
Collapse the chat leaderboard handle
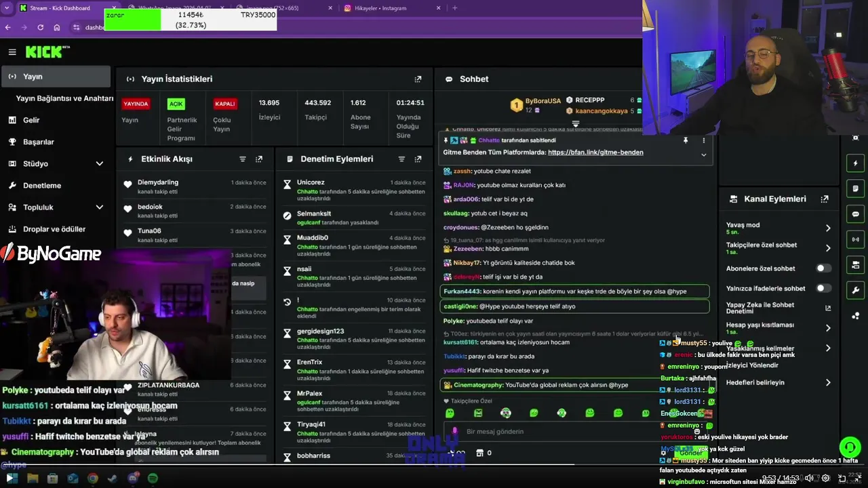coord(575,124)
